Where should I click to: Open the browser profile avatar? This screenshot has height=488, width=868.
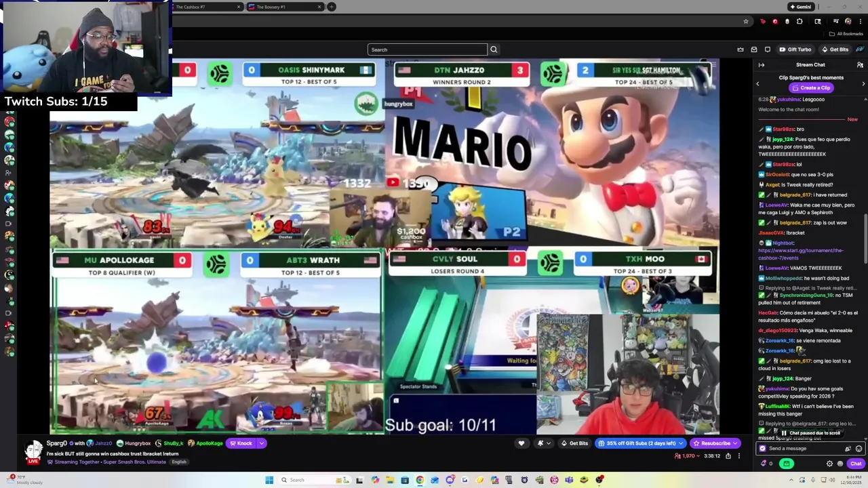pyautogui.click(x=848, y=22)
